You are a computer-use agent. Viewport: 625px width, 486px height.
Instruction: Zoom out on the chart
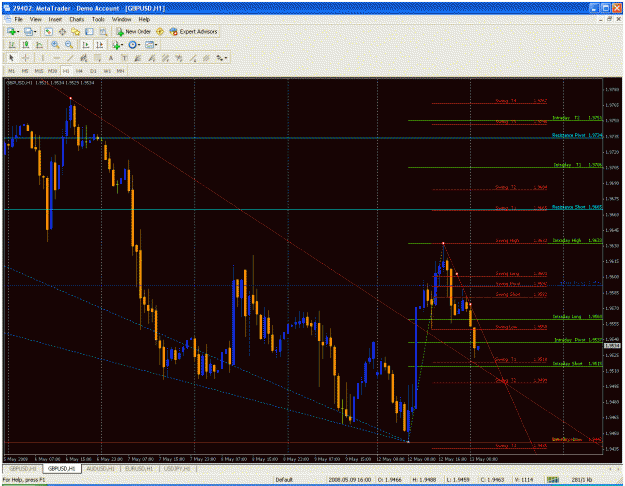coord(69,45)
